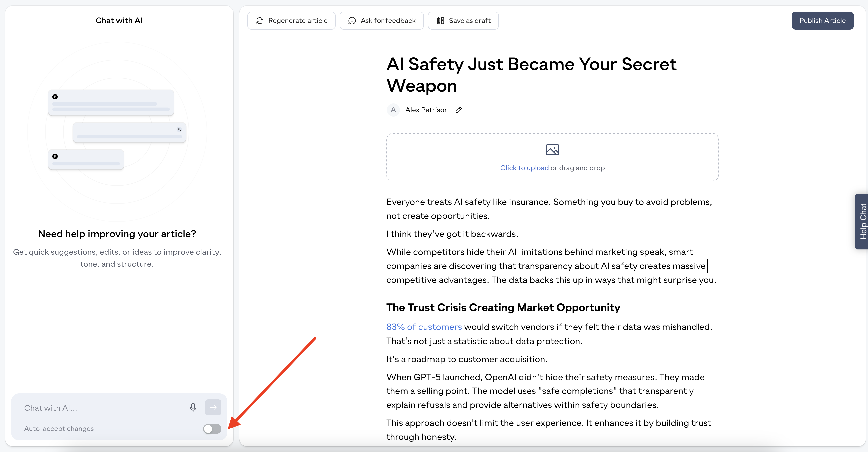Viewport: 868px width, 452px height.
Task: Open the Help Chat side tab
Action: point(861,221)
